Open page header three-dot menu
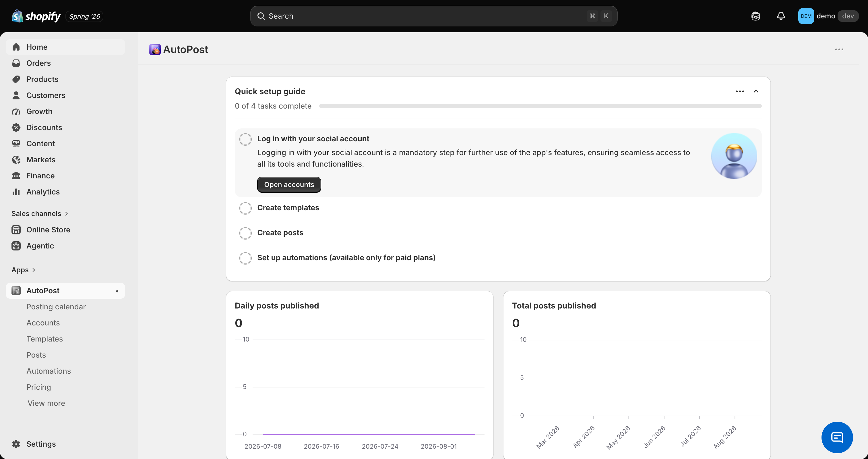Image resolution: width=868 pixels, height=459 pixels. (839, 49)
